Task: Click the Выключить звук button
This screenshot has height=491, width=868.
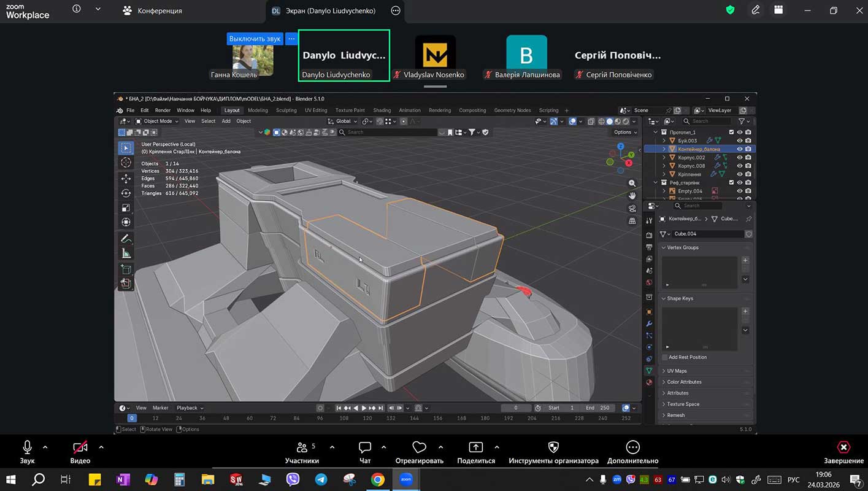Action: (255, 39)
